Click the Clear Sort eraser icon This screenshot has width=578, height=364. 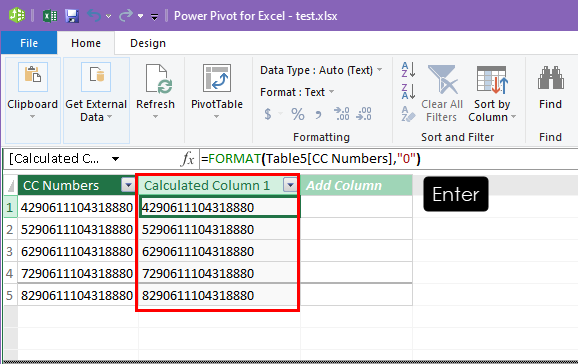408,114
